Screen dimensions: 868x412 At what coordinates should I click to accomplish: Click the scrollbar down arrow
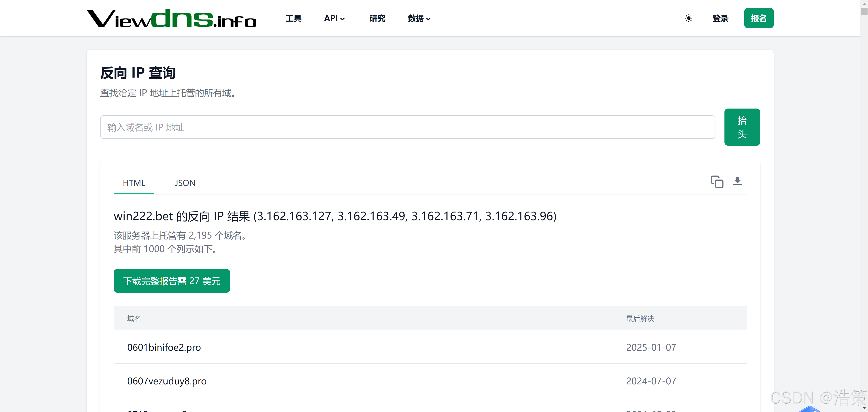[864, 408]
